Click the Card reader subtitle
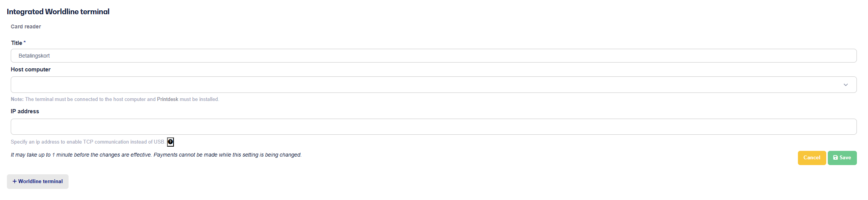The width and height of the screenshot is (868, 200). point(26,26)
